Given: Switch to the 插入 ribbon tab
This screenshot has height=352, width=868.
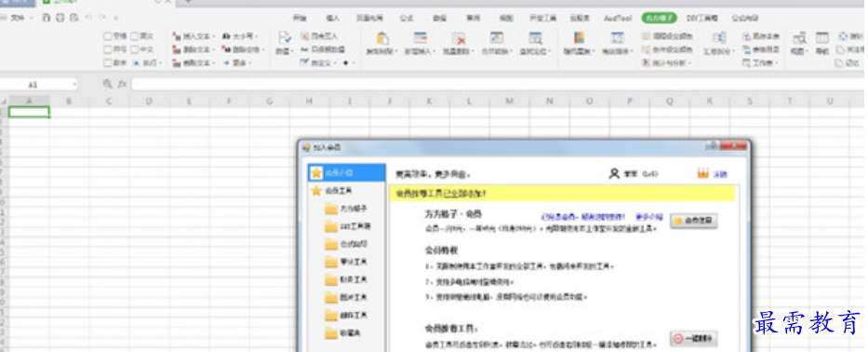Looking at the screenshot, I should coord(333,19).
